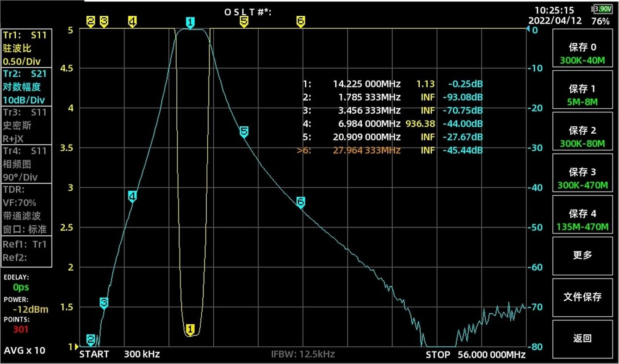Select yellow marker 5 flag at top

(x=244, y=21)
